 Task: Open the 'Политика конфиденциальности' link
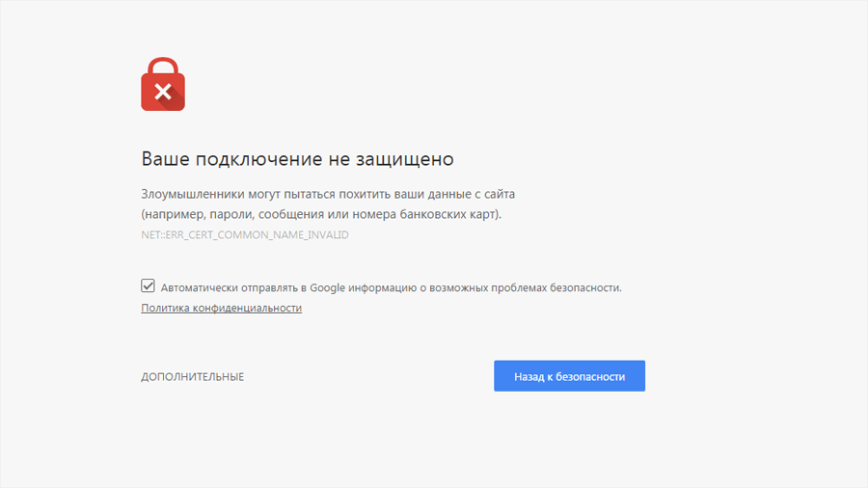point(221,308)
